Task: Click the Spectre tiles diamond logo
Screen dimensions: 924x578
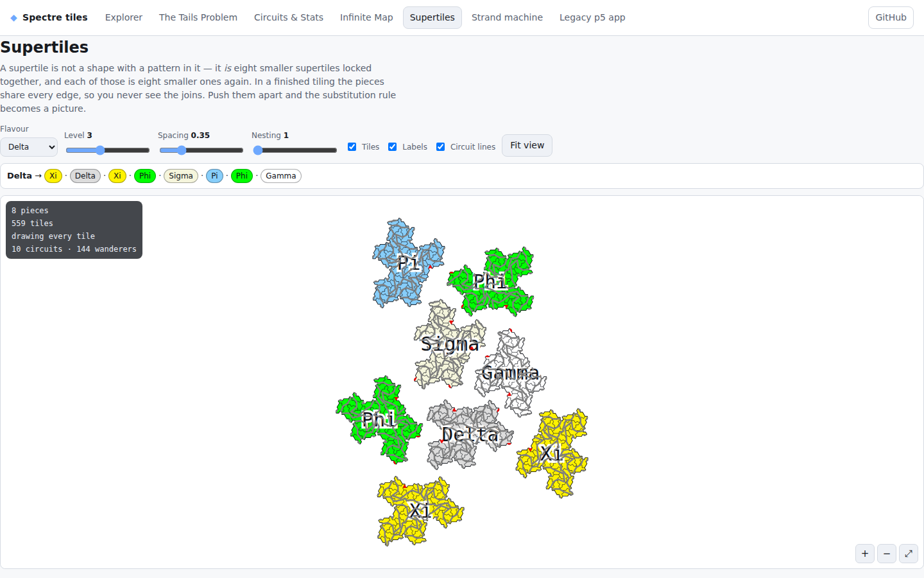Action: [x=14, y=18]
